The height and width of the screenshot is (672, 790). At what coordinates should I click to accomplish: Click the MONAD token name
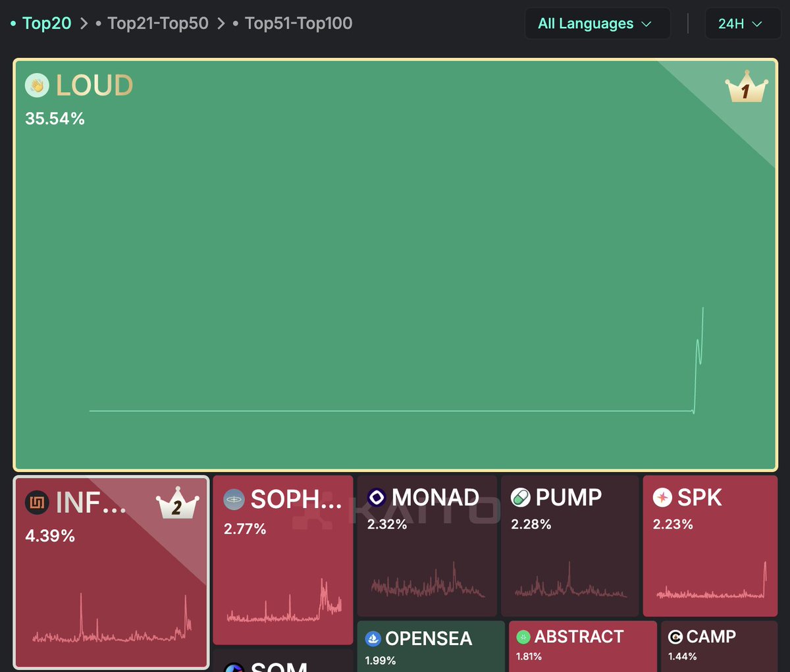click(435, 498)
